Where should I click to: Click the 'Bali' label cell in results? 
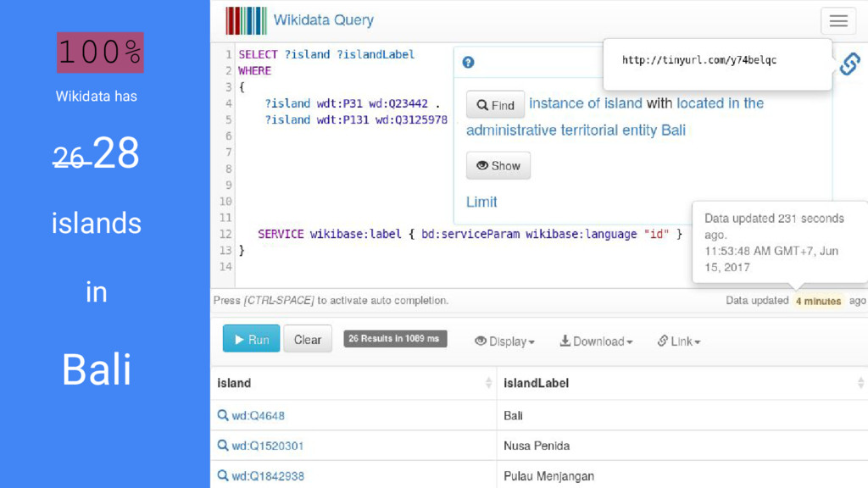point(513,415)
